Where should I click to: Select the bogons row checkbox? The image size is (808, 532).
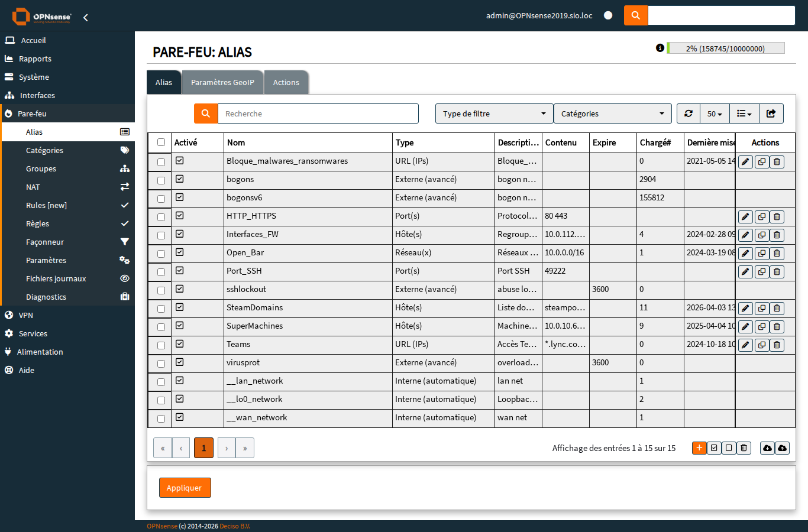(x=161, y=180)
